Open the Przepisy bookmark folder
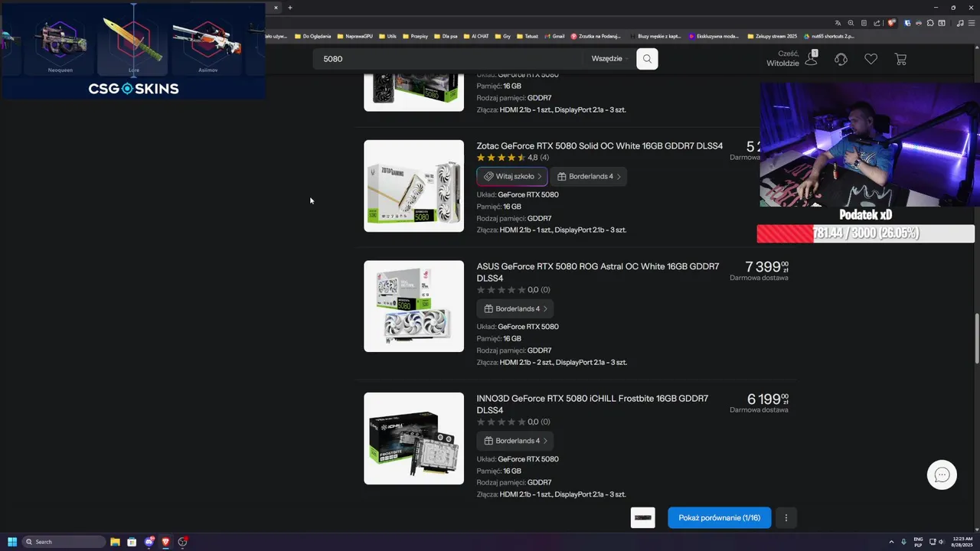Image resolution: width=980 pixels, height=551 pixels. (x=415, y=36)
